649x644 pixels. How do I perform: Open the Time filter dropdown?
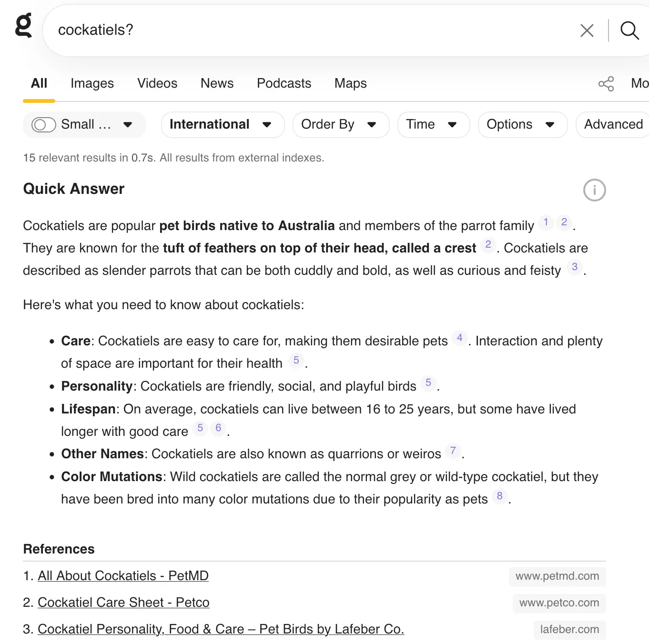tap(433, 125)
